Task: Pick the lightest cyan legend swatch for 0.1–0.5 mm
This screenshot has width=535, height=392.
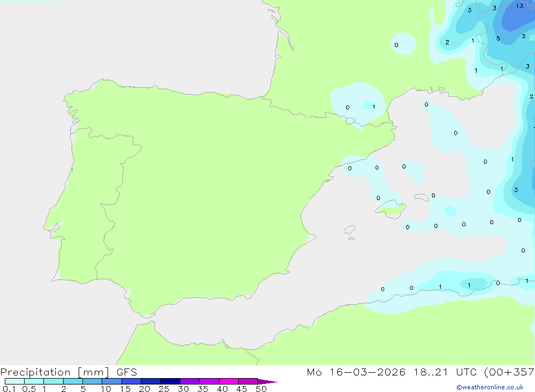Action: (x=14, y=381)
